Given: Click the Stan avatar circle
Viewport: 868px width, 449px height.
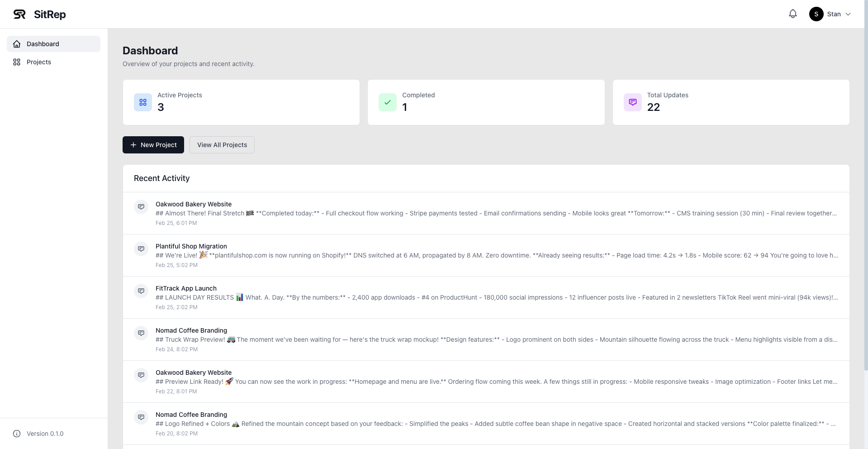Looking at the screenshot, I should coord(816,14).
